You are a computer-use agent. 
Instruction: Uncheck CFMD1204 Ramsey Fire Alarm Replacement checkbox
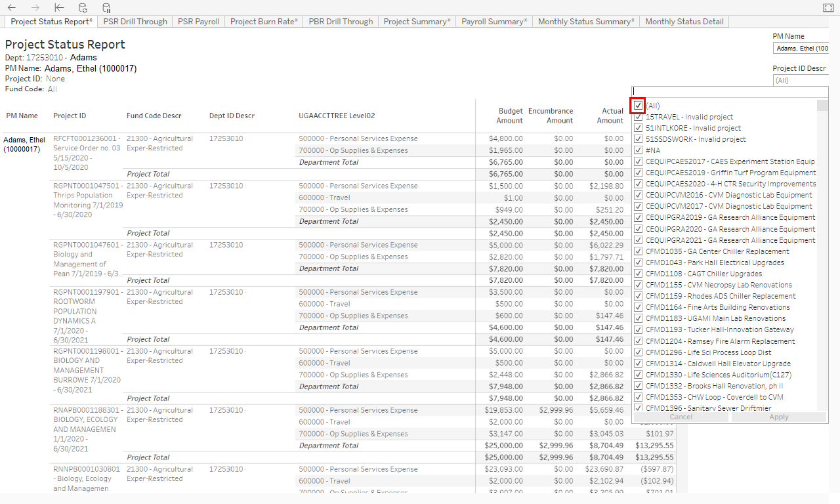[x=638, y=341]
